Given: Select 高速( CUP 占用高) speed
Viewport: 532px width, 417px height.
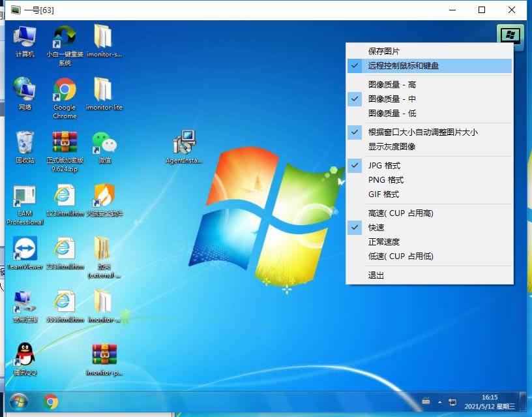Looking at the screenshot, I should coord(429,213).
